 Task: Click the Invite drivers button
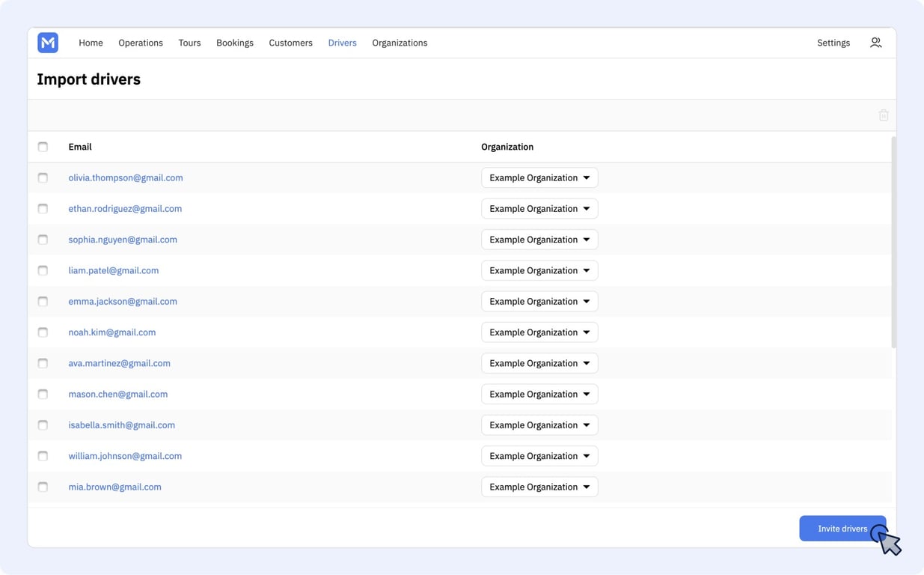[x=842, y=529]
